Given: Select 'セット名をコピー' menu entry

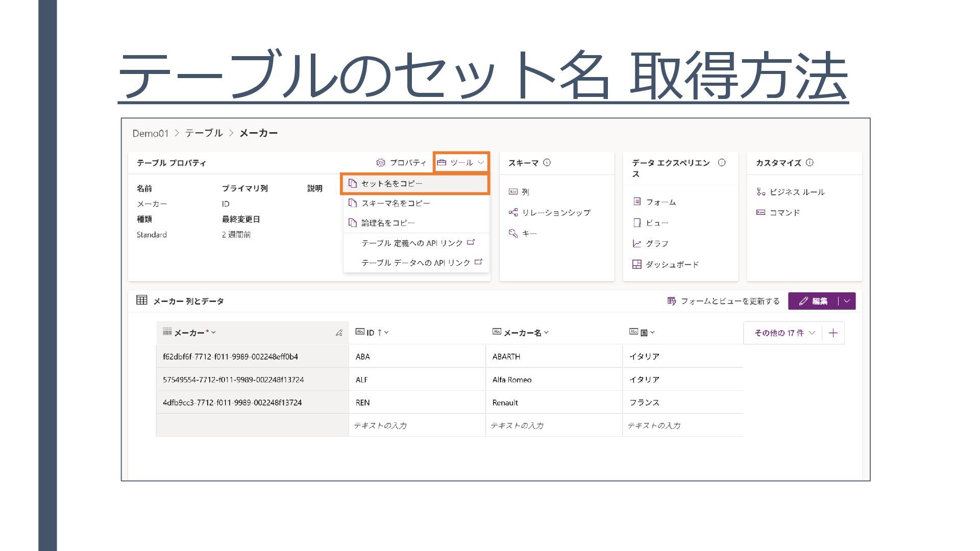Looking at the screenshot, I should (x=391, y=184).
